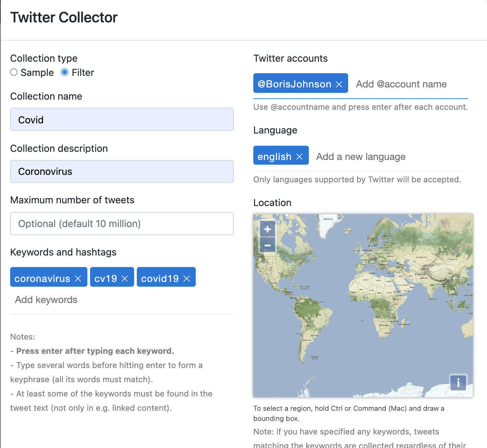Click the Collection type label
Viewport: 487px width, 448px height.
click(44, 58)
